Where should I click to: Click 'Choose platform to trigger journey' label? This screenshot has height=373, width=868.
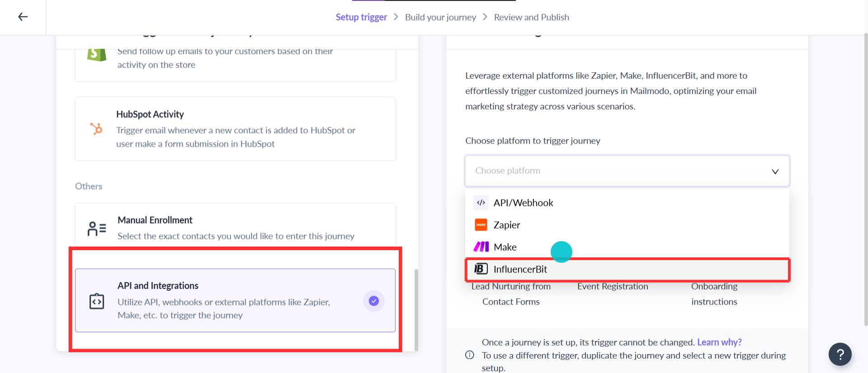533,140
